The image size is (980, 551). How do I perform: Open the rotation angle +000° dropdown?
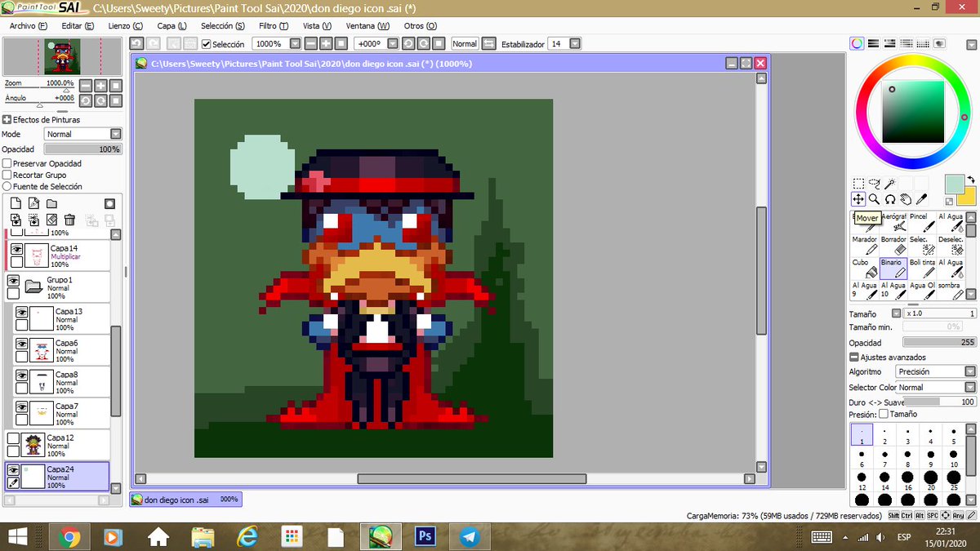coord(393,43)
